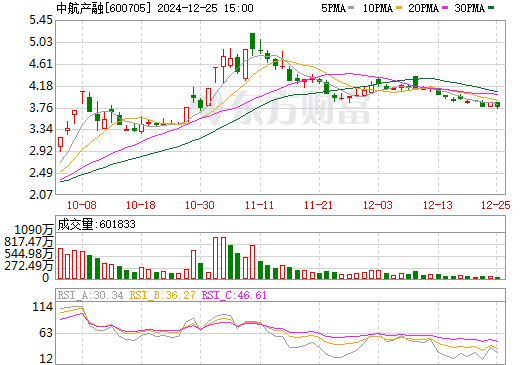Click the last green candlestick on 12-25
The image size is (520, 365).
click(x=498, y=105)
